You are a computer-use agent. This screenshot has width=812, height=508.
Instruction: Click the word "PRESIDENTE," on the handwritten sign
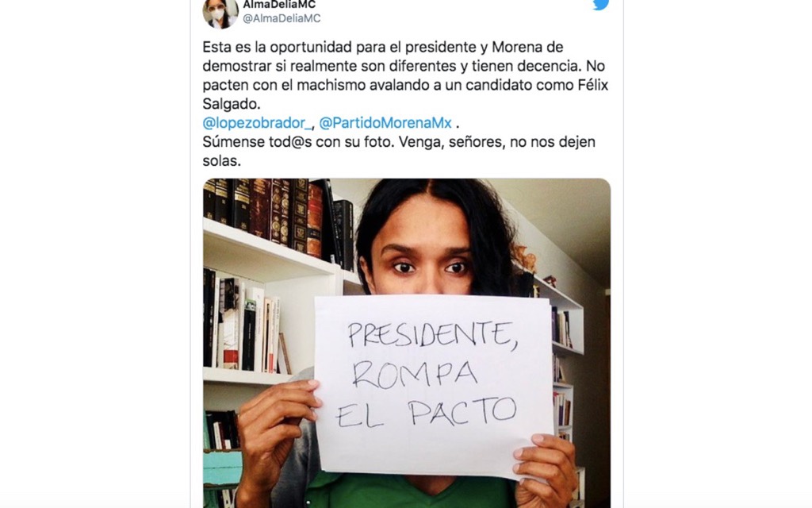pyautogui.click(x=432, y=334)
